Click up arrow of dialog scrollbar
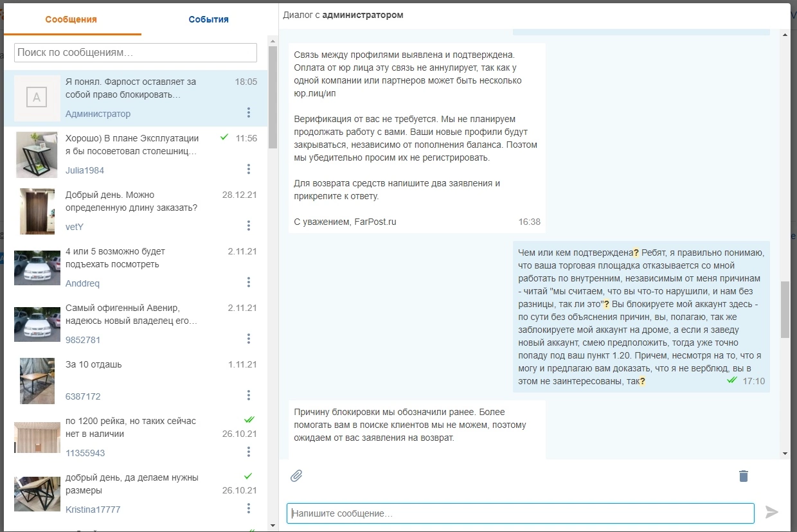797x532 pixels. point(785,36)
